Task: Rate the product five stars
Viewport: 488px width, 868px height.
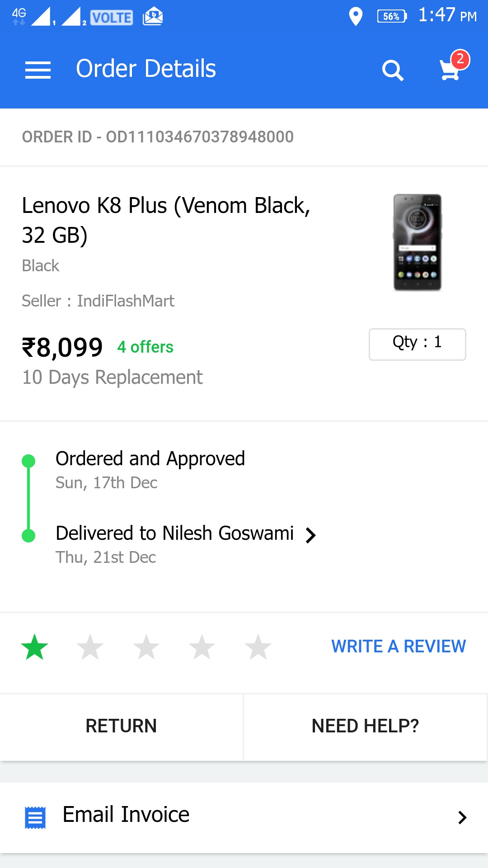Action: [x=258, y=647]
